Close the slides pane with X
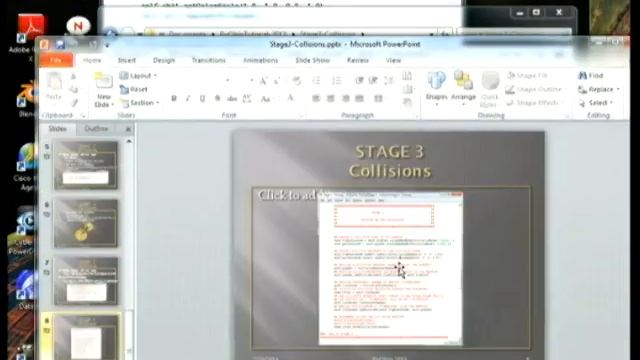This screenshot has height=360, width=640. 128,129
